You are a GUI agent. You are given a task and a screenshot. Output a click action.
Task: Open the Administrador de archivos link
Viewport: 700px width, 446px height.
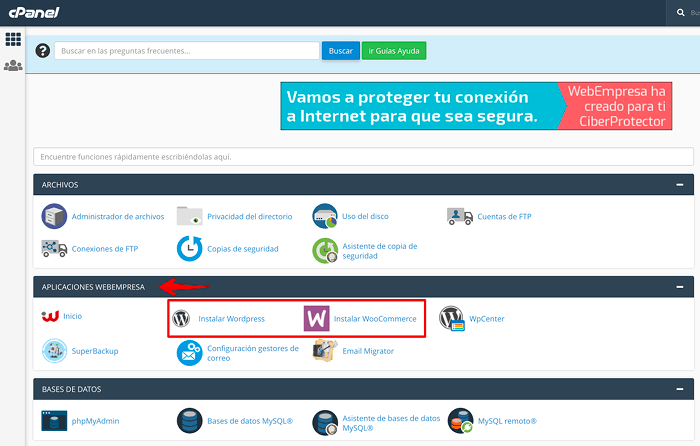click(118, 217)
